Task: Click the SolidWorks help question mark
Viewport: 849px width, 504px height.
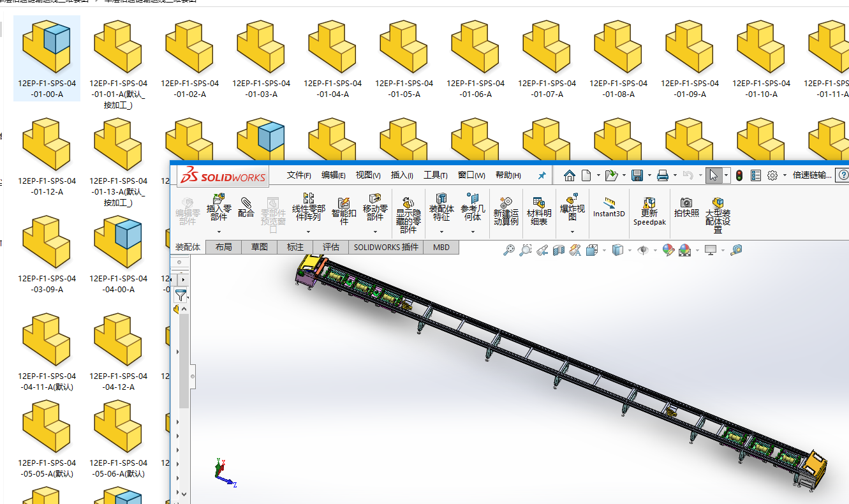Action: pyautogui.click(x=843, y=175)
